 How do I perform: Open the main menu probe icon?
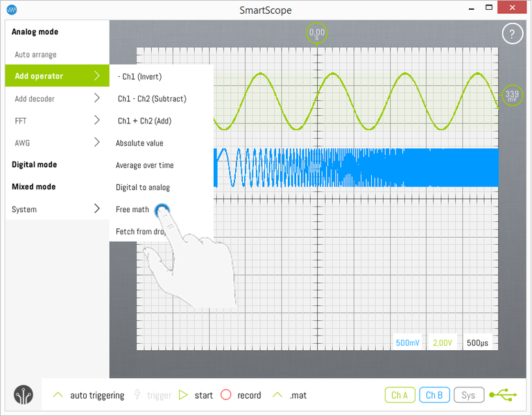23,395
